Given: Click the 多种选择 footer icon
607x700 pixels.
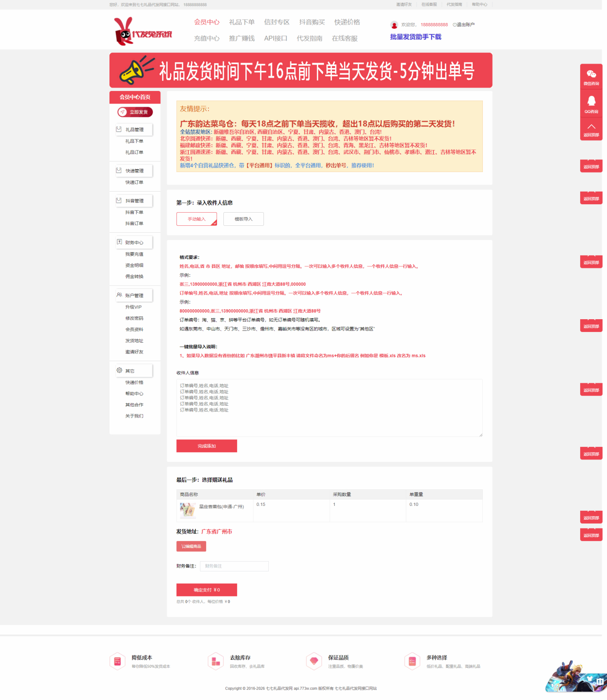Looking at the screenshot, I should click(x=412, y=661).
